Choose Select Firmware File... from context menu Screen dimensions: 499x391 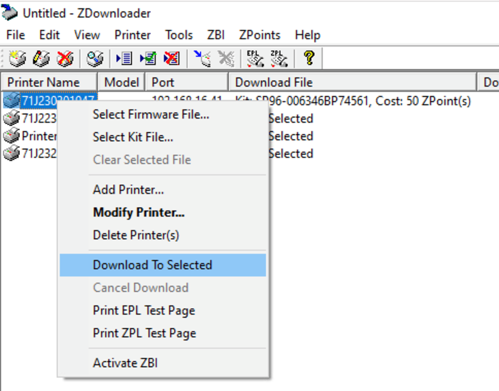click(163, 114)
